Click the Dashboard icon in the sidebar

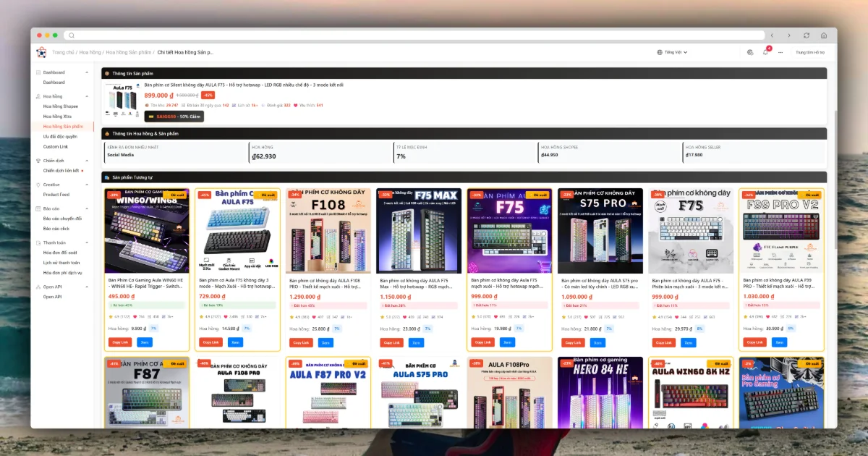pyautogui.click(x=38, y=72)
